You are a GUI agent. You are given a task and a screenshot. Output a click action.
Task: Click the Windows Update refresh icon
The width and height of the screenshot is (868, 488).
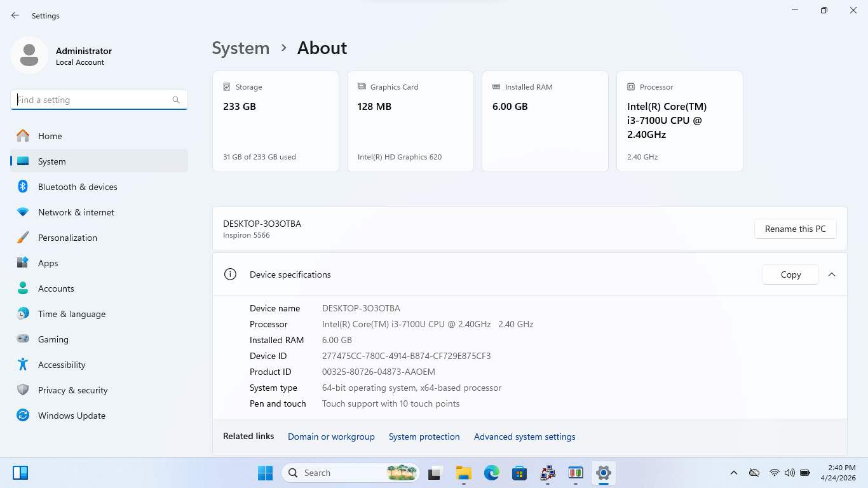pyautogui.click(x=23, y=415)
